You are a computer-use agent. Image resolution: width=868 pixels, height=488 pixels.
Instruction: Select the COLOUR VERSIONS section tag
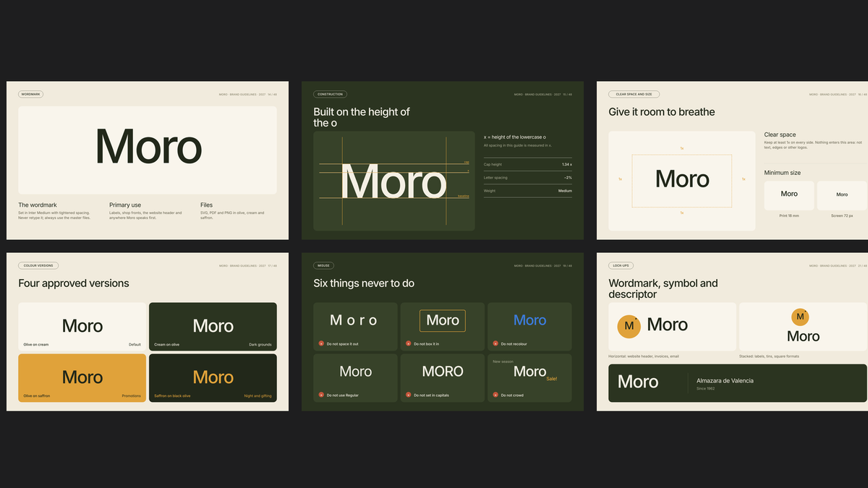coord(39,266)
